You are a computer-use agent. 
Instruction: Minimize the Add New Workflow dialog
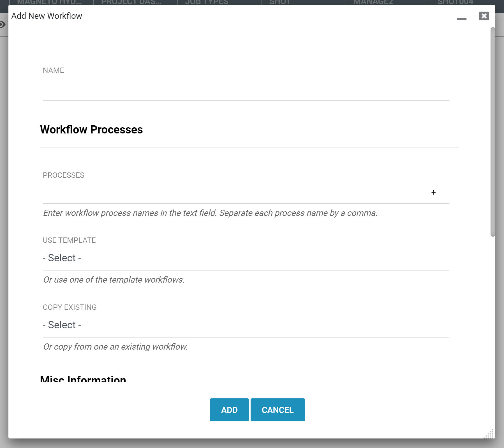[x=461, y=19]
